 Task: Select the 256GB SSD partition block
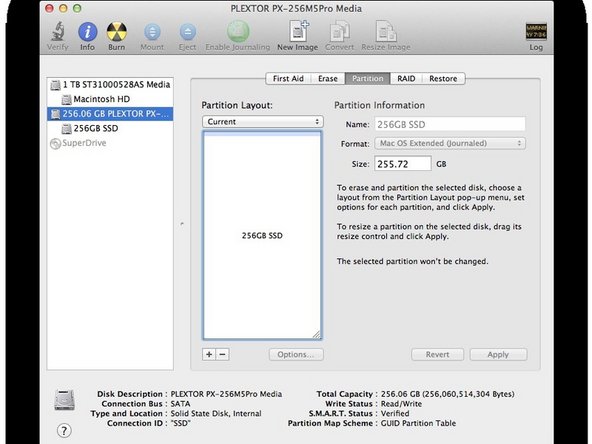click(x=262, y=236)
